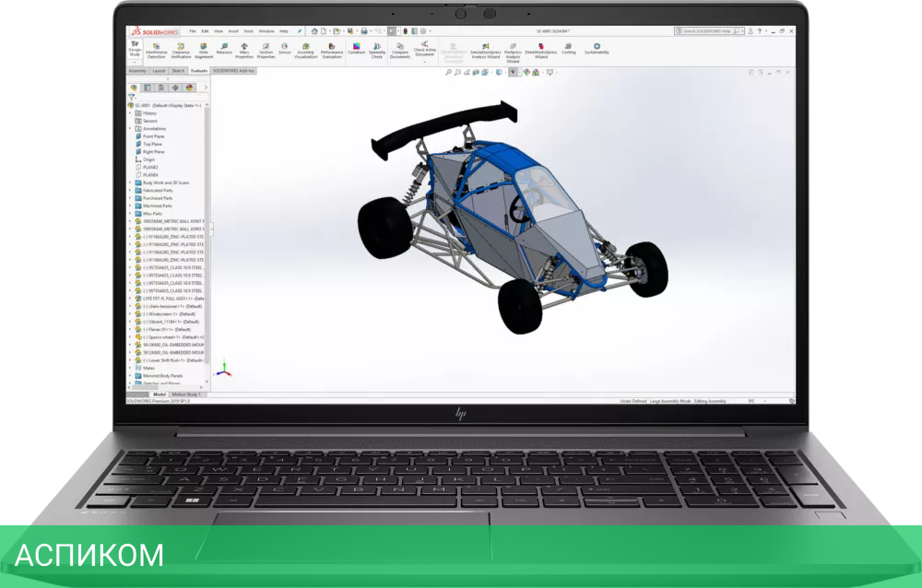Viewport: 922px width, 588px height.
Task: Open the DisplayManager tab in the panel
Action: [x=189, y=88]
